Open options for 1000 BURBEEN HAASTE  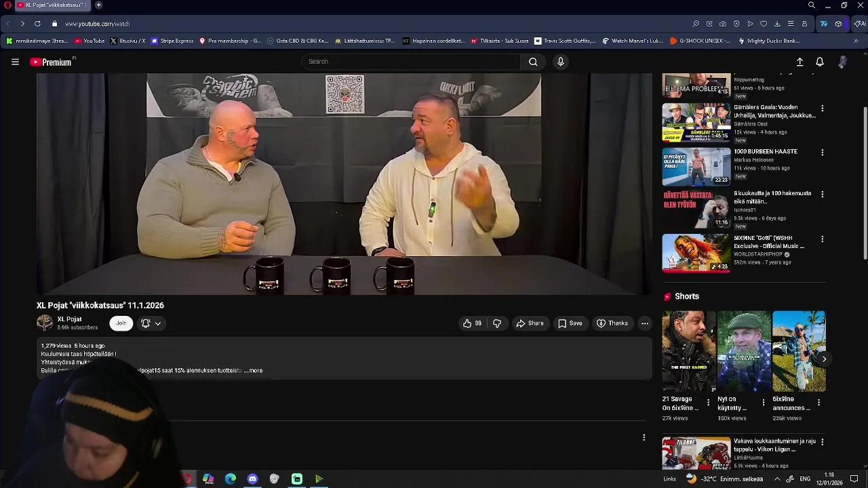(822, 152)
